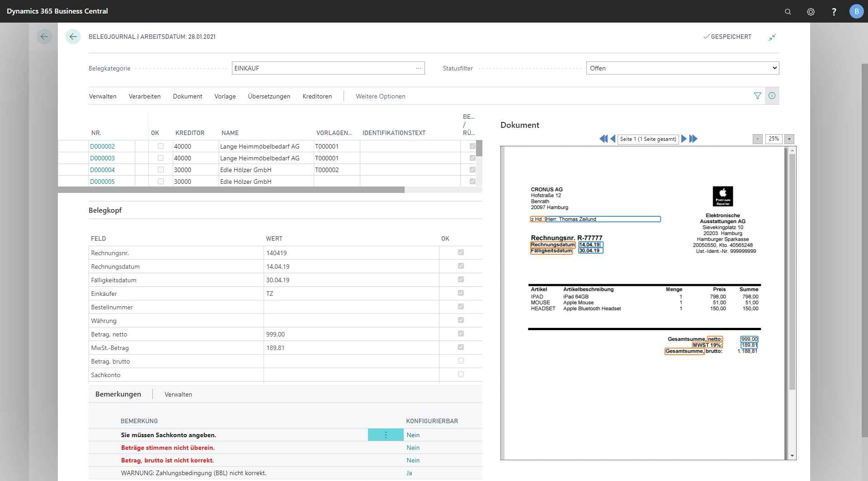Toggle OK checkbox for MwSt.-Betrag
Screen dimensions: 868x481
pyautogui.click(x=461, y=347)
